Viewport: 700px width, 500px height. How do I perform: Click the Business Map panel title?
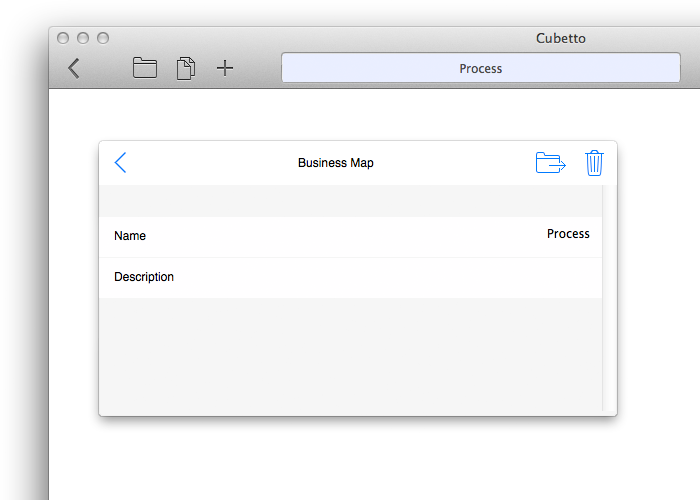[x=336, y=163]
